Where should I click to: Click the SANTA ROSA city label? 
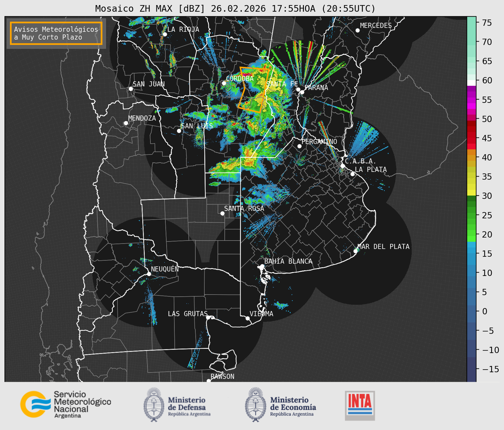[244, 208]
